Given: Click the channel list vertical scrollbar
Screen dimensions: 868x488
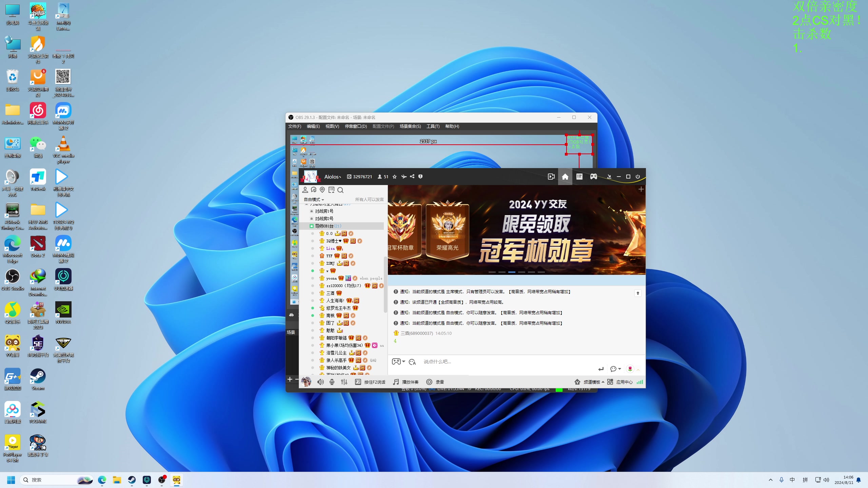Looking at the screenshot, I should [x=385, y=285].
